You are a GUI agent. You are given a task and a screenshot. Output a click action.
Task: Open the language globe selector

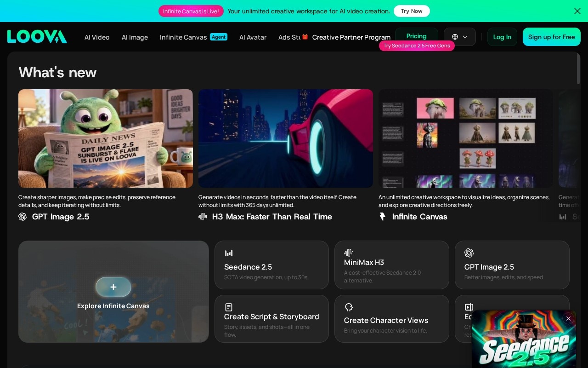(460, 37)
